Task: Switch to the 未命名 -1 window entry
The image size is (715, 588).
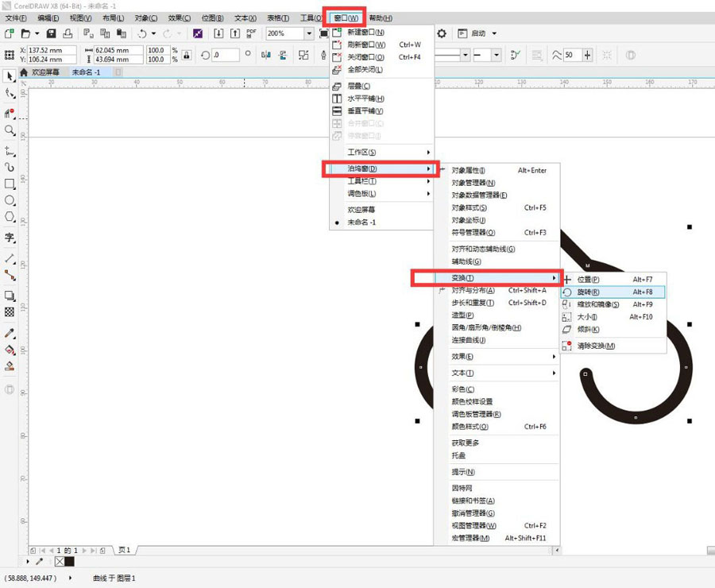Action: coord(361,222)
